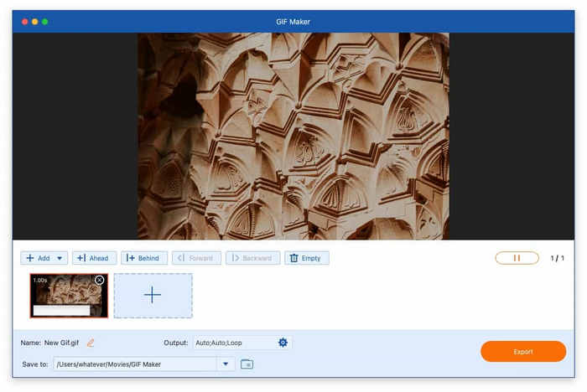
Task: Pause the GIF preview playback
Action: (x=517, y=258)
